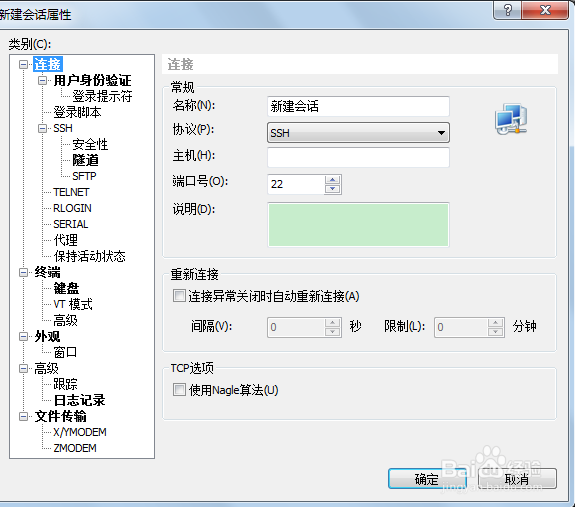Collapse the 文件传输 tree node
The height and width of the screenshot is (507, 575).
(x=23, y=416)
